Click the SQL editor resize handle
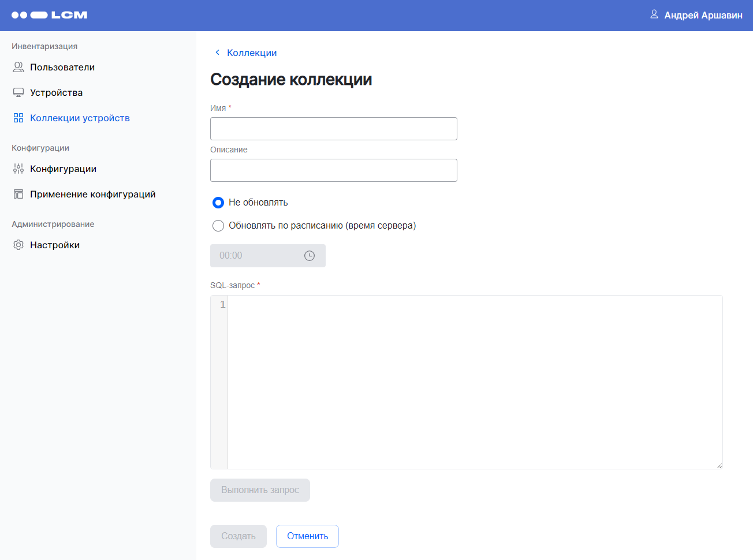Screen dimensions: 753x560 719,465
